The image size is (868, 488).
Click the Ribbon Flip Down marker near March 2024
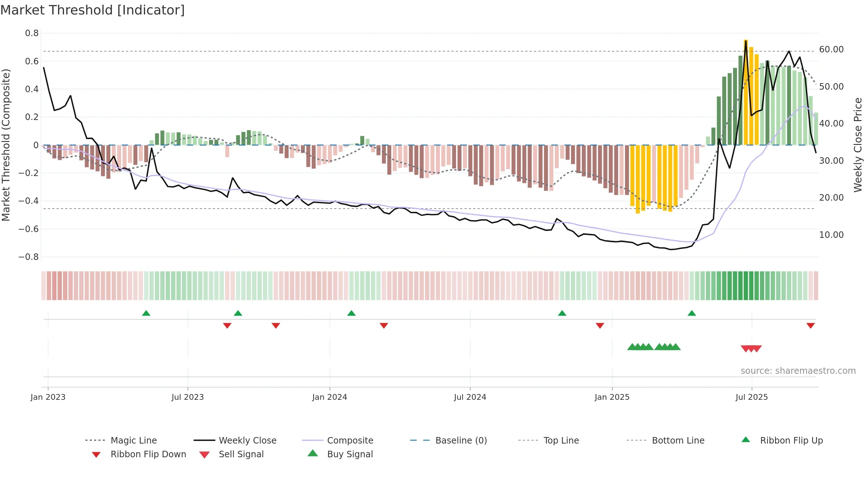tap(384, 326)
